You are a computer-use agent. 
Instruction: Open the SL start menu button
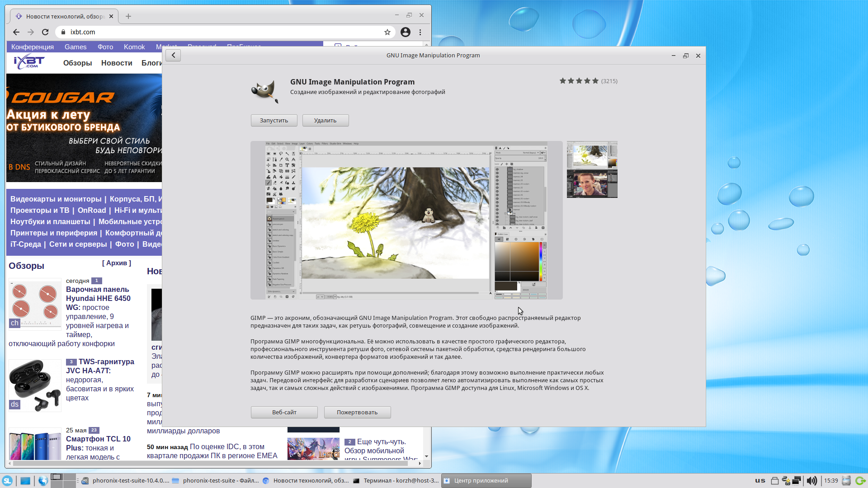tap(7, 480)
